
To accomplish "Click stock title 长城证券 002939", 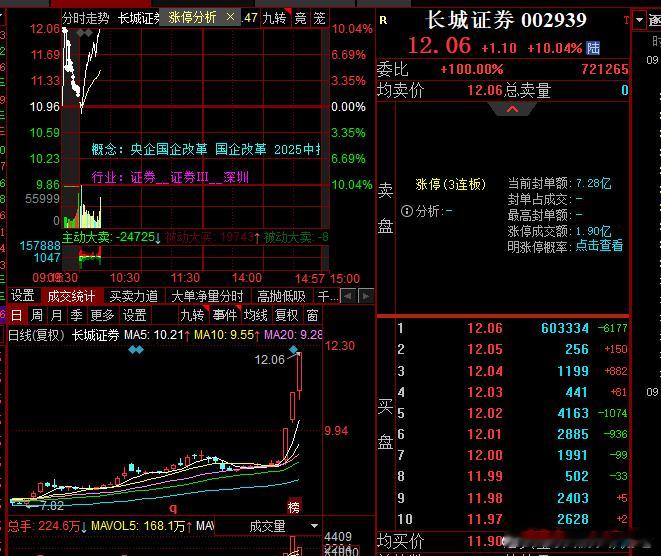I will click(x=506, y=20).
